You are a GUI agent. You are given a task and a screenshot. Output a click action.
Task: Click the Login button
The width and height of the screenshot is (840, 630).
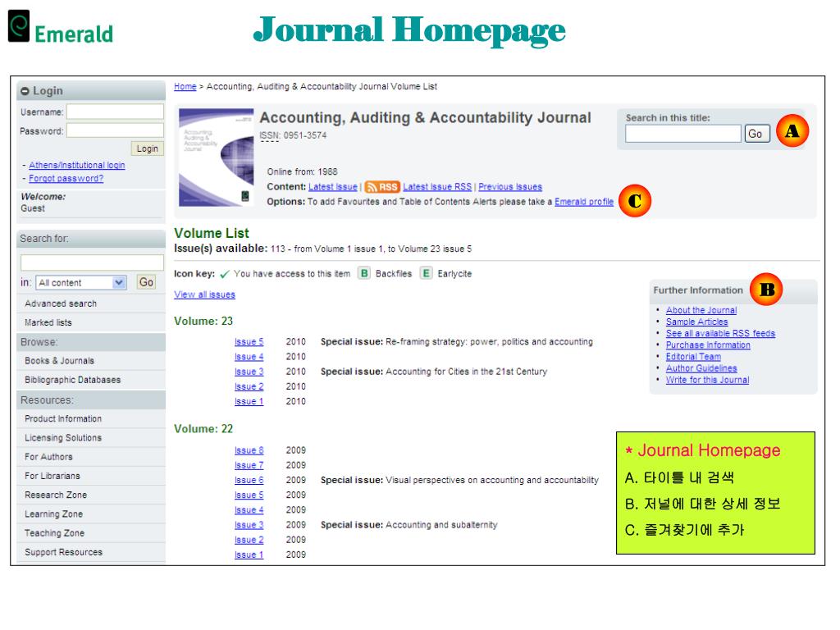[x=147, y=148]
